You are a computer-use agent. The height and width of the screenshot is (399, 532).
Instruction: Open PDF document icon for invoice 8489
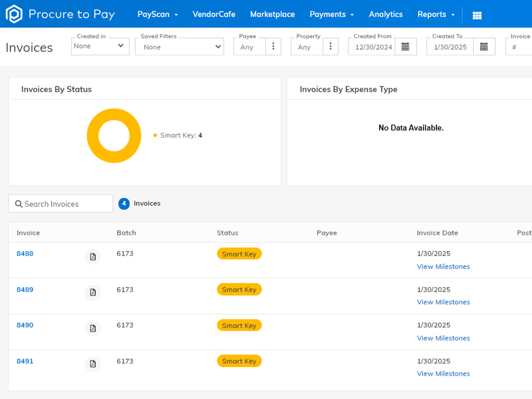pos(93,292)
